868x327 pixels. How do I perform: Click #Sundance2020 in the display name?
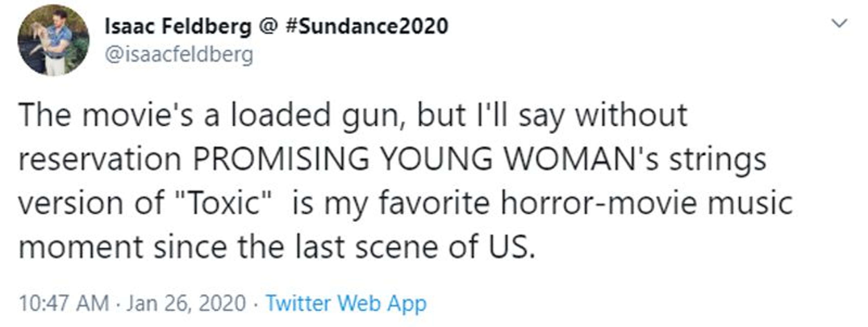pos(367,26)
